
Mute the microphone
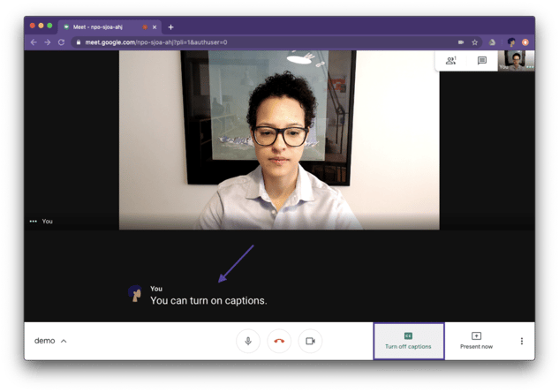(248, 341)
